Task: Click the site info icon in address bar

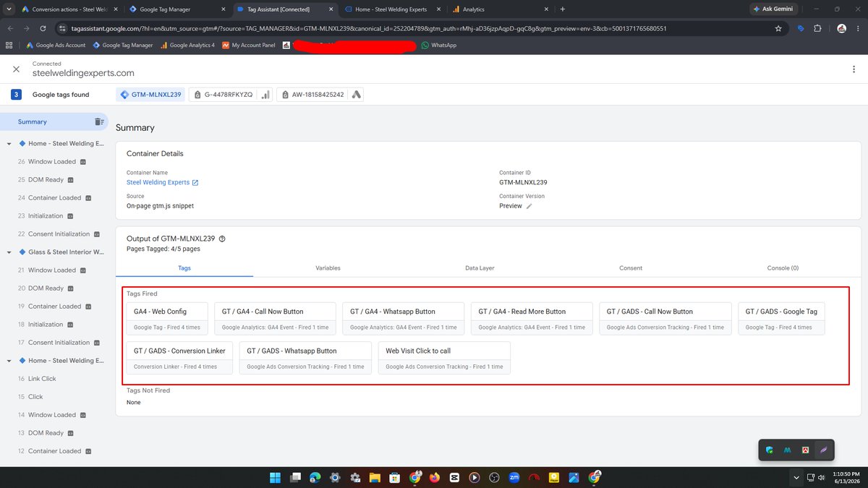Action: (64, 29)
